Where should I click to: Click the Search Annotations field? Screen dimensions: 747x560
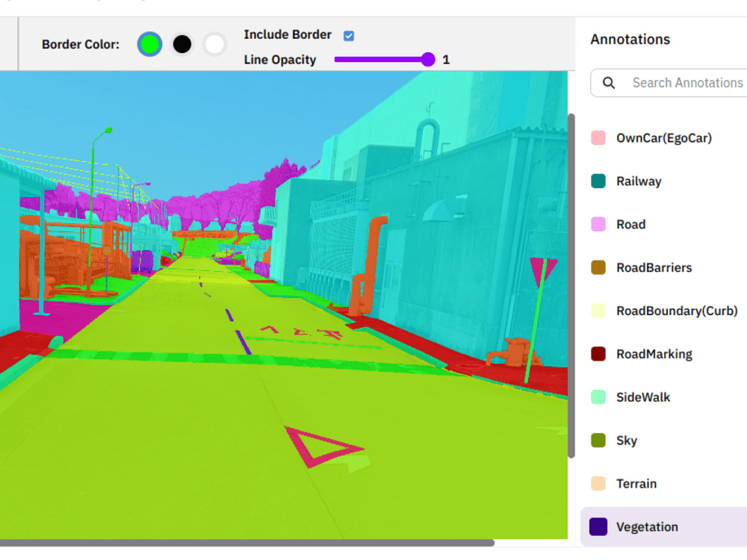coord(669,83)
